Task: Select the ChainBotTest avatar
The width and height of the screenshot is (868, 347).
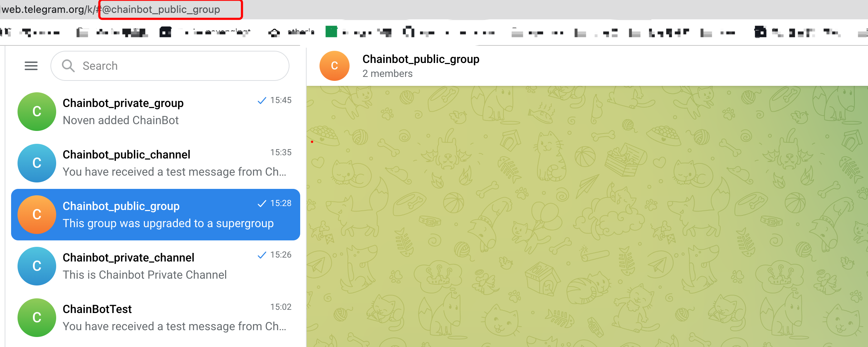Action: pos(37,318)
